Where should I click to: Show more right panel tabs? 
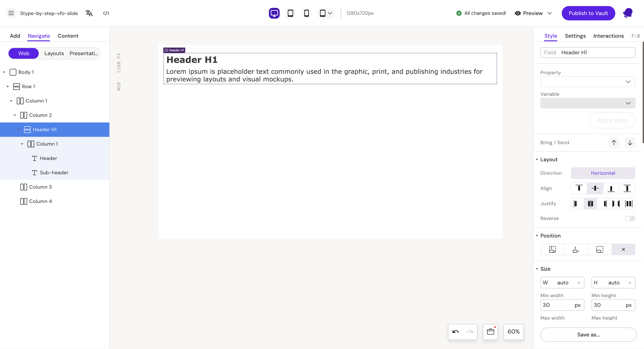click(638, 36)
